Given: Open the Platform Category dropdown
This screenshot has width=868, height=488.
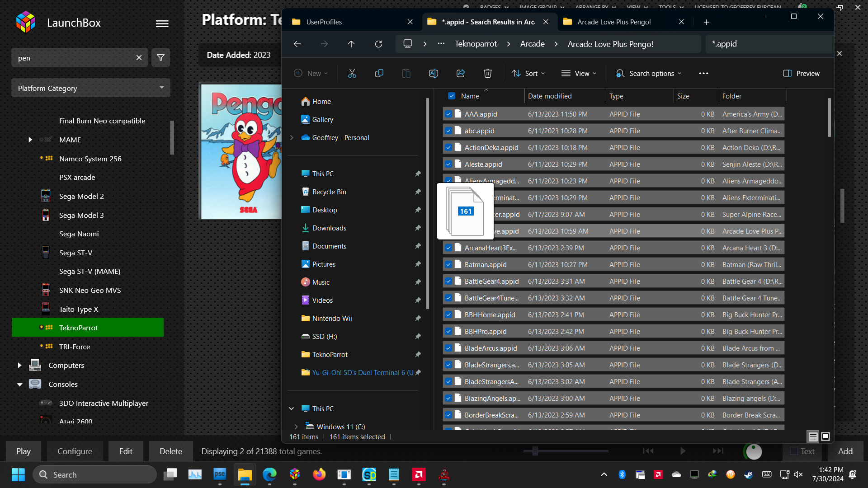Looking at the screenshot, I should tap(90, 88).
